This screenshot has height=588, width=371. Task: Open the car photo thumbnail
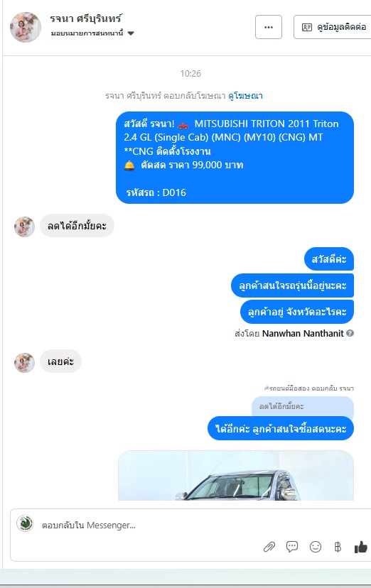tap(236, 476)
